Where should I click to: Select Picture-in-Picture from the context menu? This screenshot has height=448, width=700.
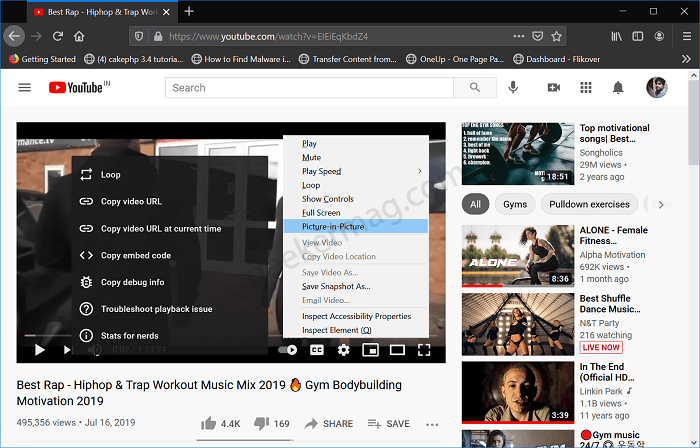pos(356,226)
